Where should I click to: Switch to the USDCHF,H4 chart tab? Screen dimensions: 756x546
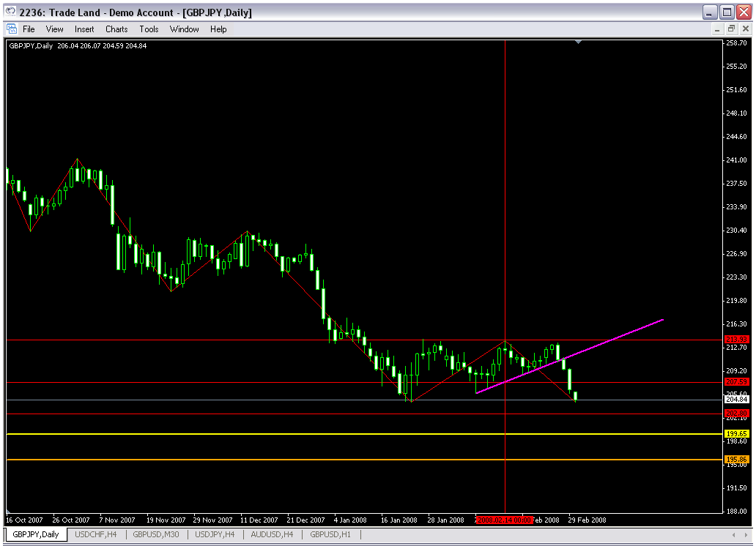point(95,534)
